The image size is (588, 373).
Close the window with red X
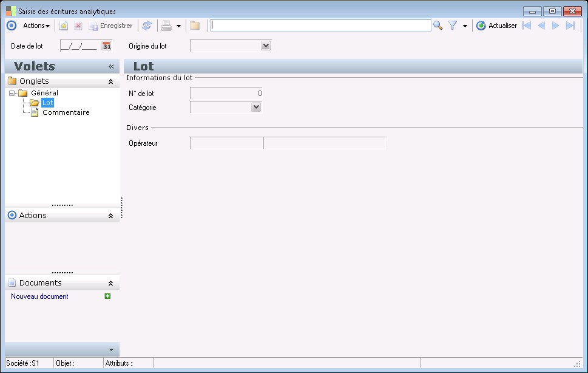572,12
